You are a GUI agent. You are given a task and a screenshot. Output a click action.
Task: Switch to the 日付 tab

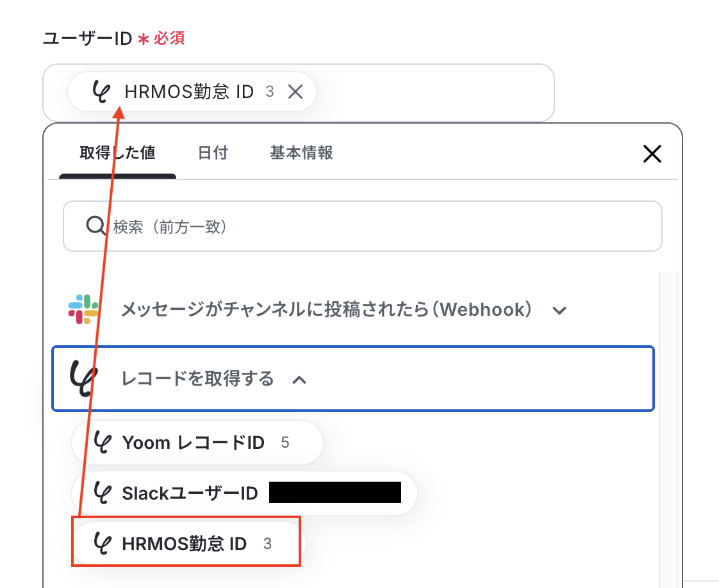[213, 152]
